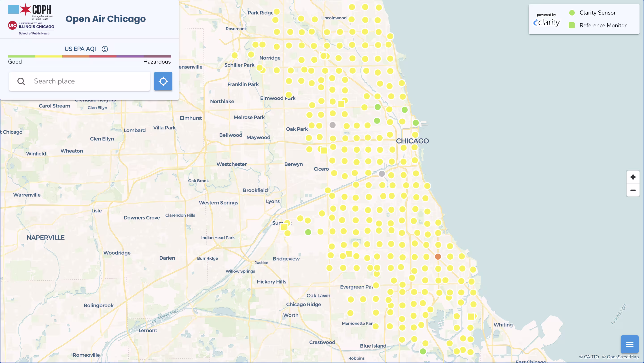644x363 pixels.
Task: Click in the Search place field
Action: 90,81
